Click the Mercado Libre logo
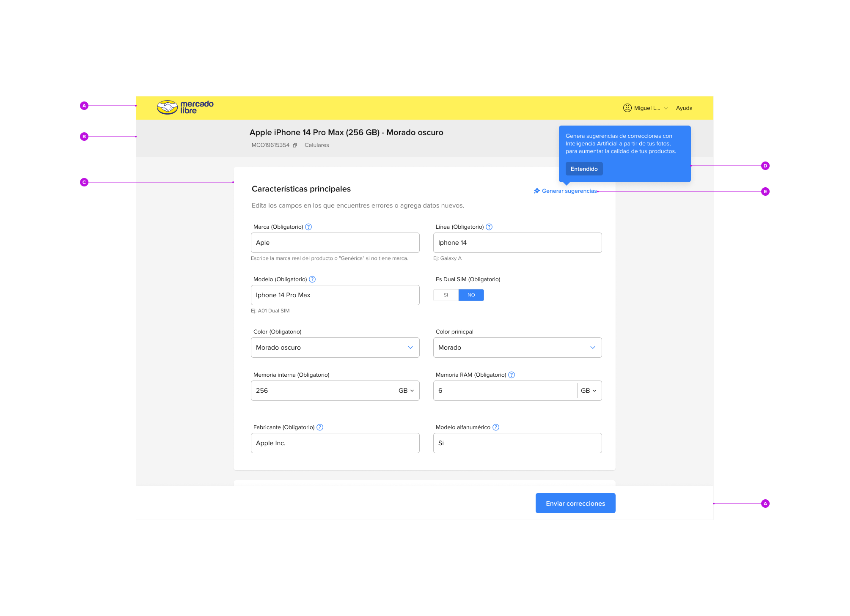 click(x=185, y=107)
